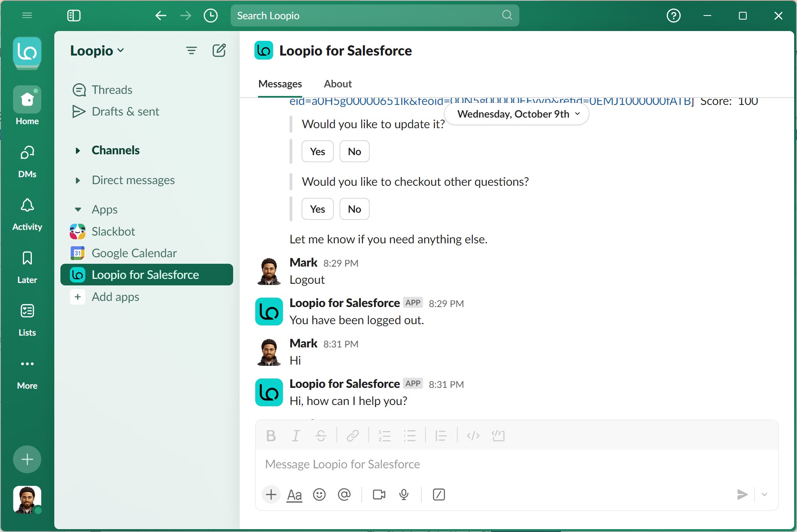Open the Wednesday, October 9th date dropdown

[x=517, y=114]
